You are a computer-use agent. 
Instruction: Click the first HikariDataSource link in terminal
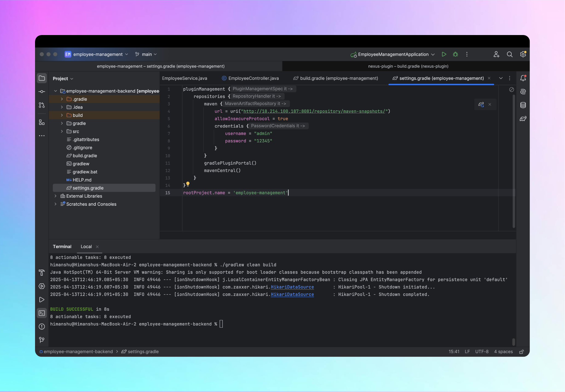click(x=292, y=287)
